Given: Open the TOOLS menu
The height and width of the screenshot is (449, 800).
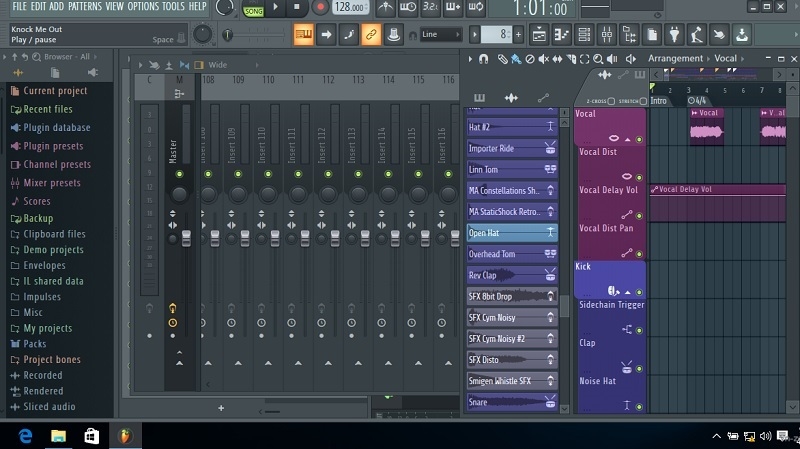Looking at the screenshot, I should (173, 6).
